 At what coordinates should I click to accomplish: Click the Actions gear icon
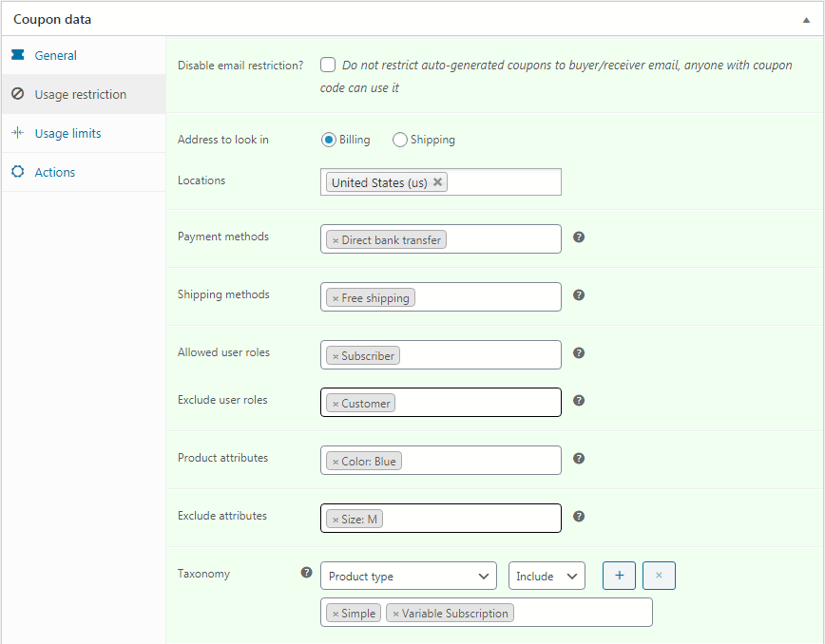[18, 171]
